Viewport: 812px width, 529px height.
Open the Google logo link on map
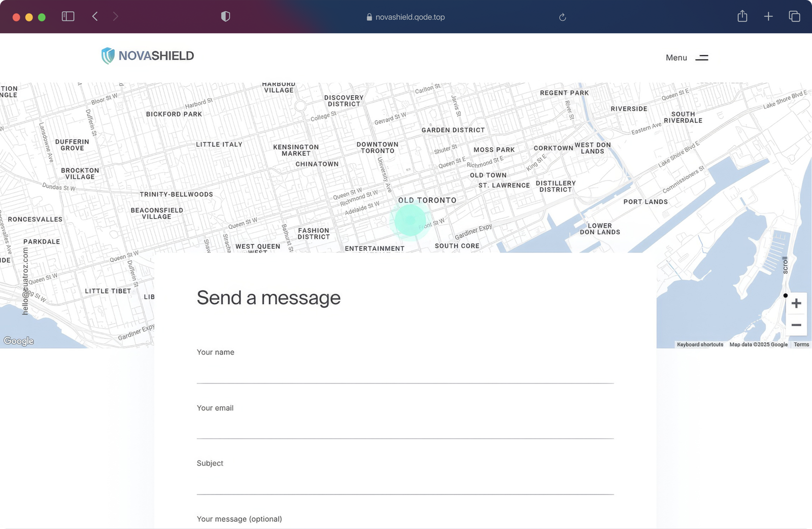click(x=19, y=341)
